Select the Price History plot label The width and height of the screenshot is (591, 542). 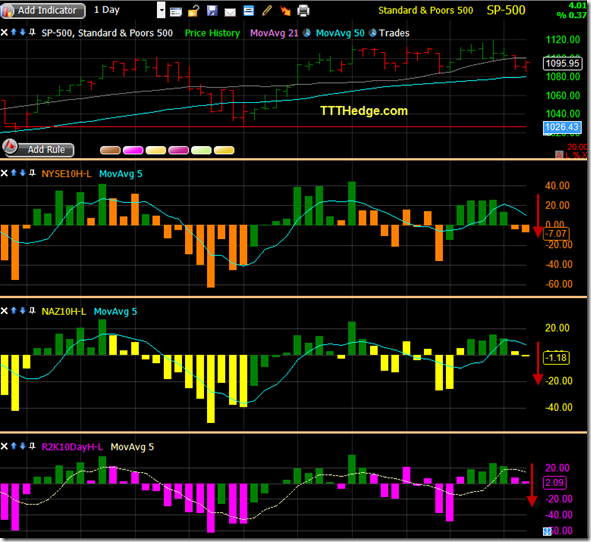point(212,33)
